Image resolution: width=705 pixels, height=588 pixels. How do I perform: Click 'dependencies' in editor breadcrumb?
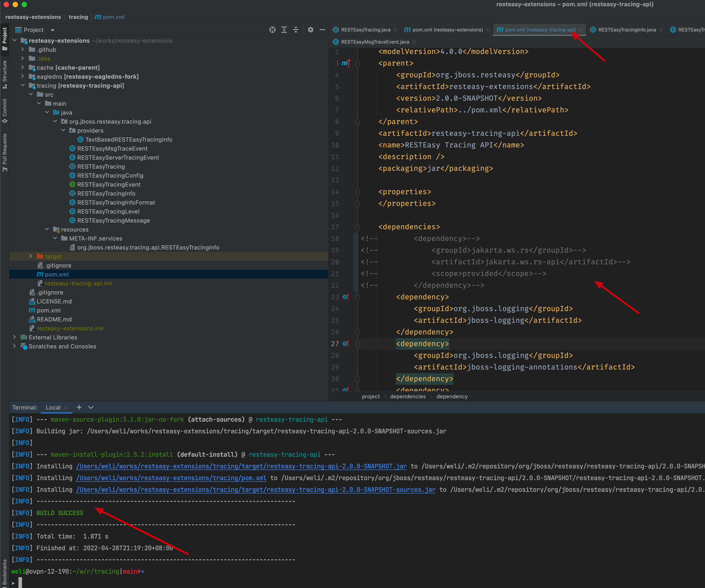click(x=408, y=396)
